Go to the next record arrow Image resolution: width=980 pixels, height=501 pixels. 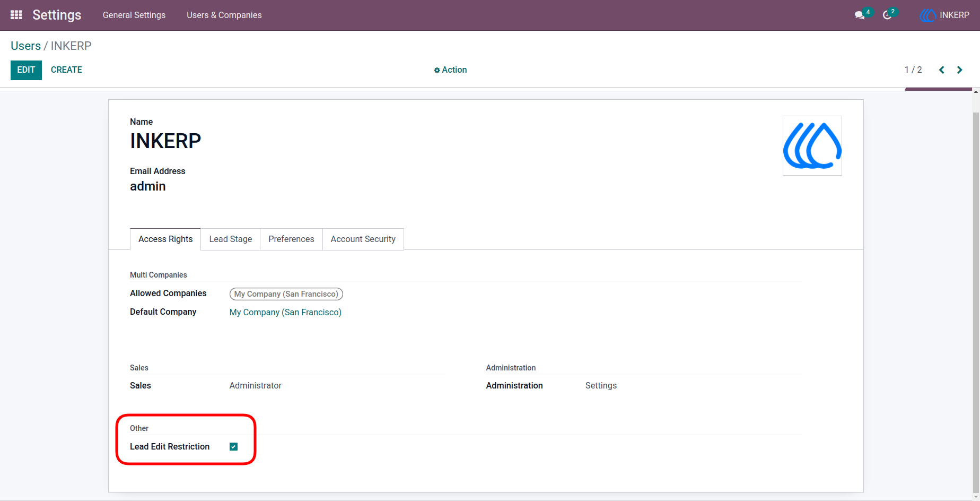tap(959, 70)
